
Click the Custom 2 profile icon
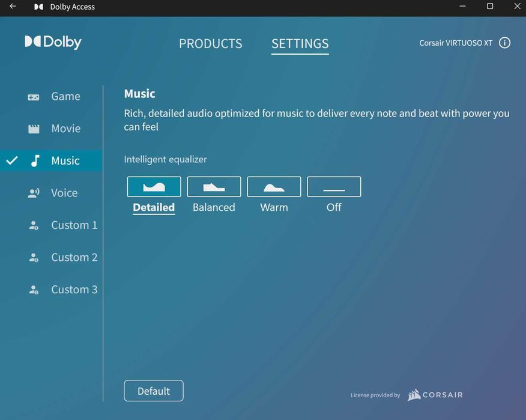pos(34,258)
